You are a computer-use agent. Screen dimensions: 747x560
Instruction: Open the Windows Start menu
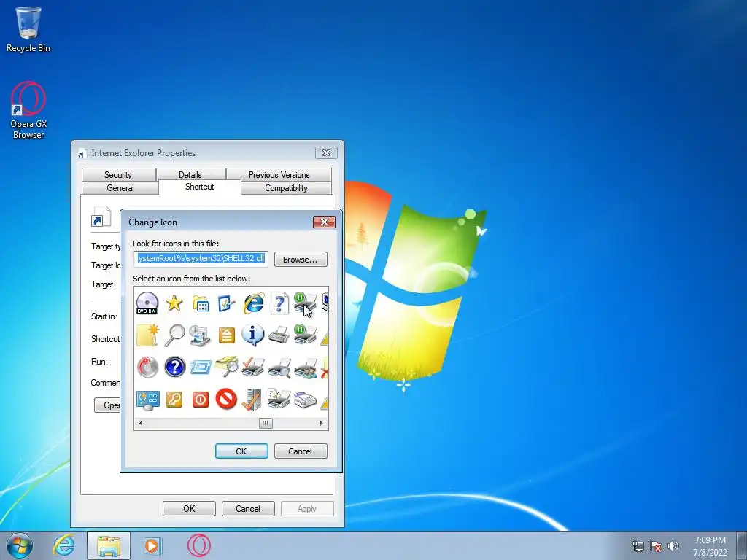pos(19,545)
